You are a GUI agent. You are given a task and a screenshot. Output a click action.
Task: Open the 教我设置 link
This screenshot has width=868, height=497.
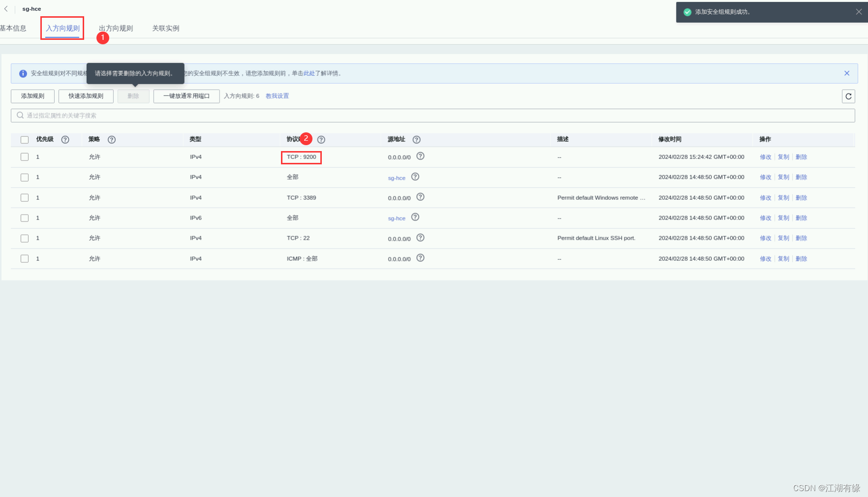pyautogui.click(x=277, y=96)
